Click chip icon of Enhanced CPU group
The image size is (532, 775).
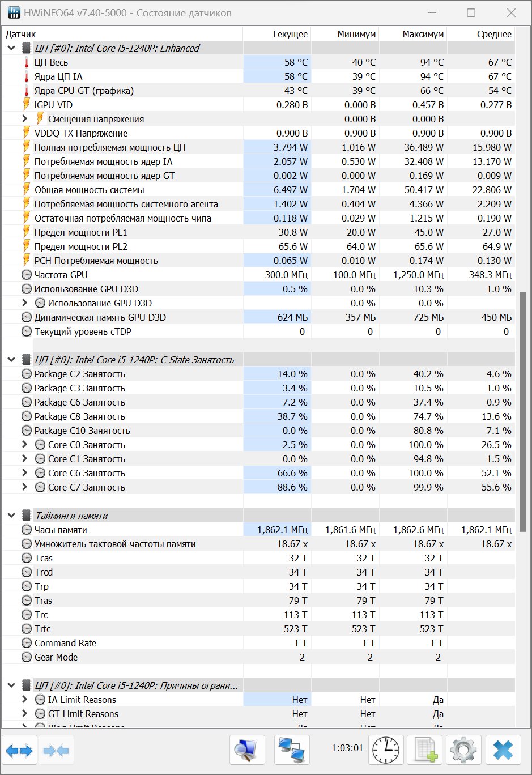point(26,48)
